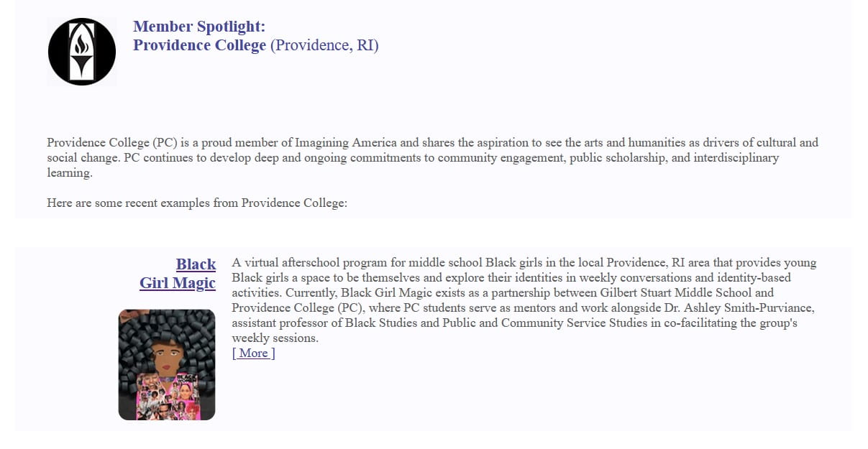Click the curly black hair in the illustration

click(166, 325)
